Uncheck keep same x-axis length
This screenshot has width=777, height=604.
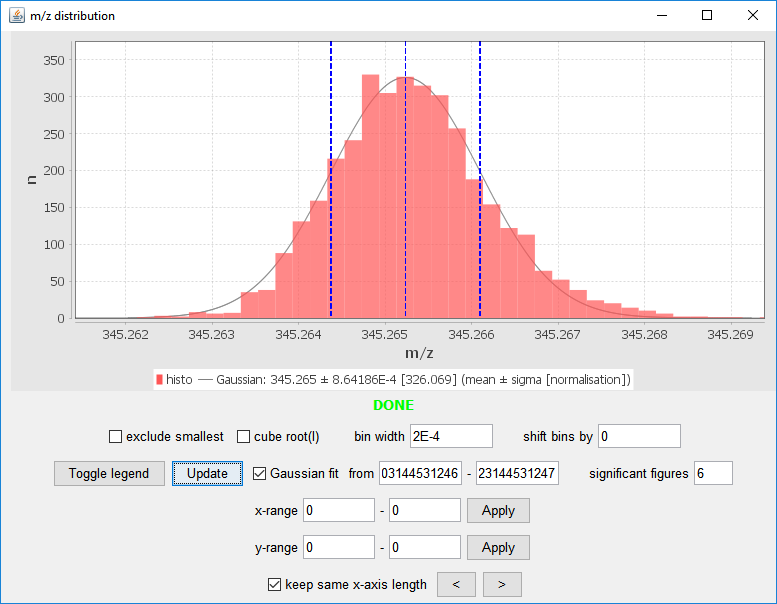point(275,585)
